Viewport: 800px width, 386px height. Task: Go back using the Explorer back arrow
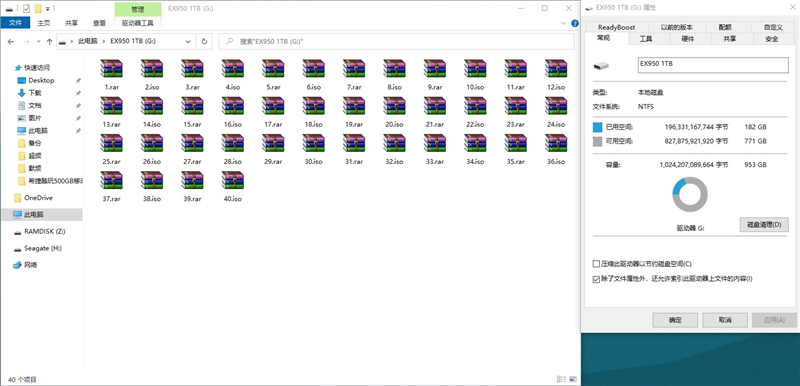coord(11,42)
